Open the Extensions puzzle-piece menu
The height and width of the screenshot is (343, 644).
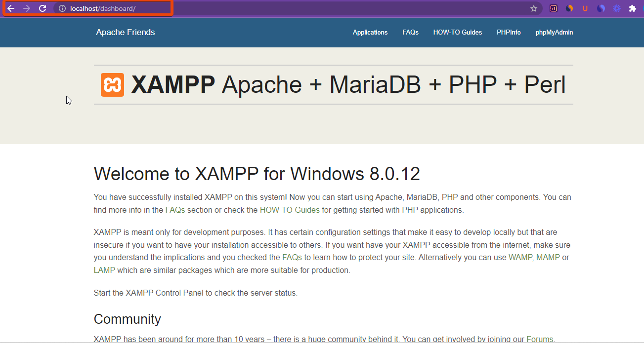[x=633, y=8]
